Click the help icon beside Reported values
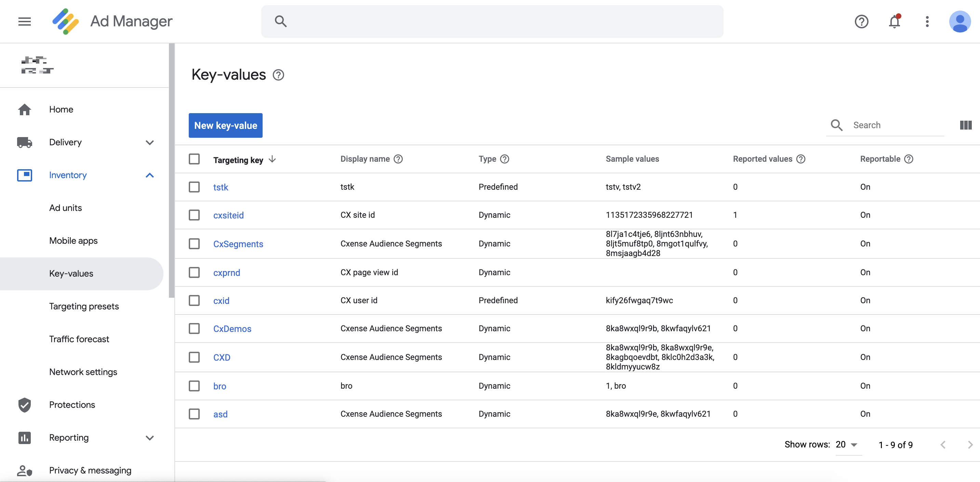 (801, 159)
